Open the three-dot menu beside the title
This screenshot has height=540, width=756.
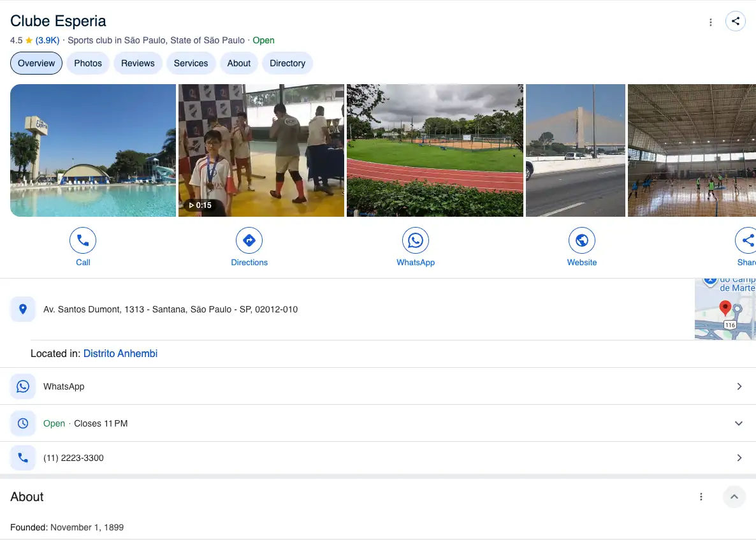pyautogui.click(x=711, y=22)
